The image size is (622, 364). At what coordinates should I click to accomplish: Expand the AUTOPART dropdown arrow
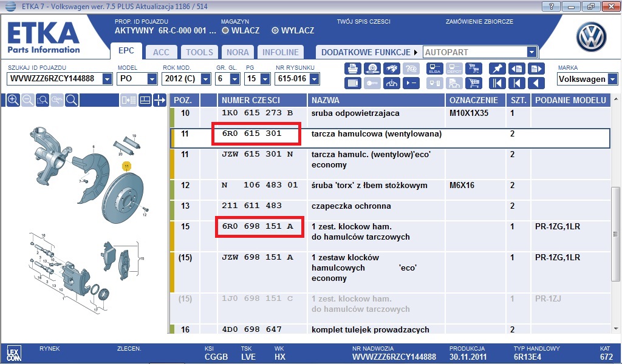point(531,52)
